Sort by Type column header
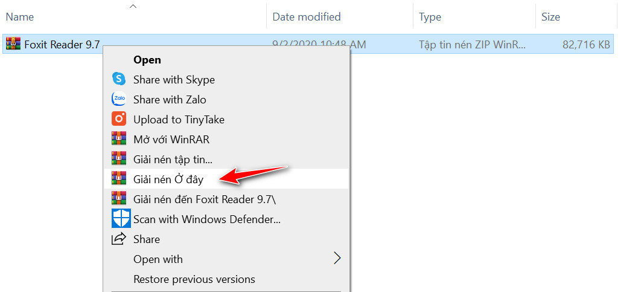Image resolution: width=644 pixels, height=292 pixels. coord(430,17)
